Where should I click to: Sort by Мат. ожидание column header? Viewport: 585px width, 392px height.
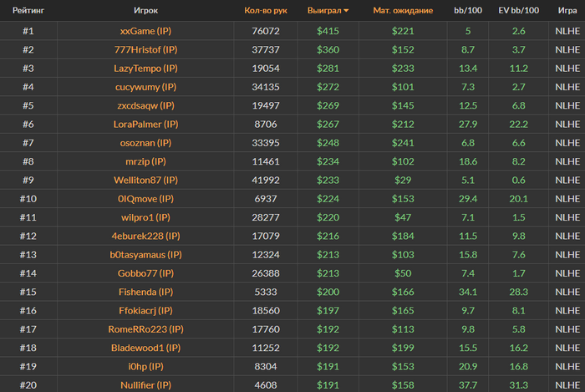[403, 10]
